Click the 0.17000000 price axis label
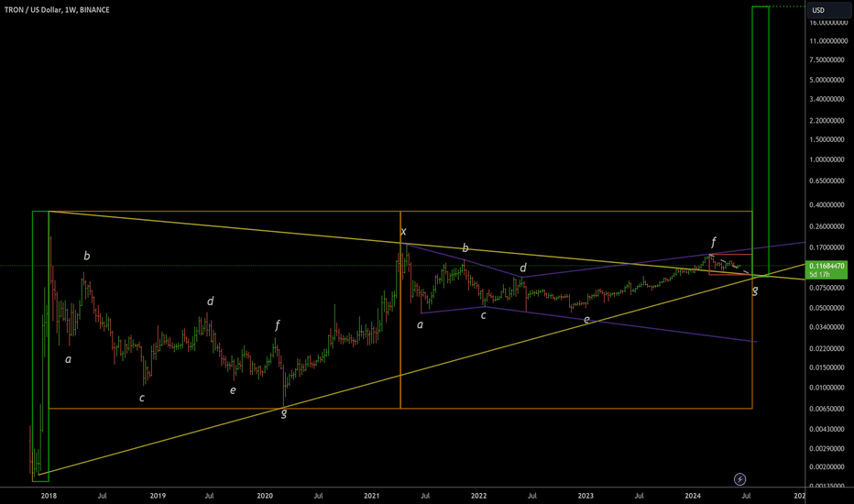The height and width of the screenshot is (504, 854). [827, 247]
